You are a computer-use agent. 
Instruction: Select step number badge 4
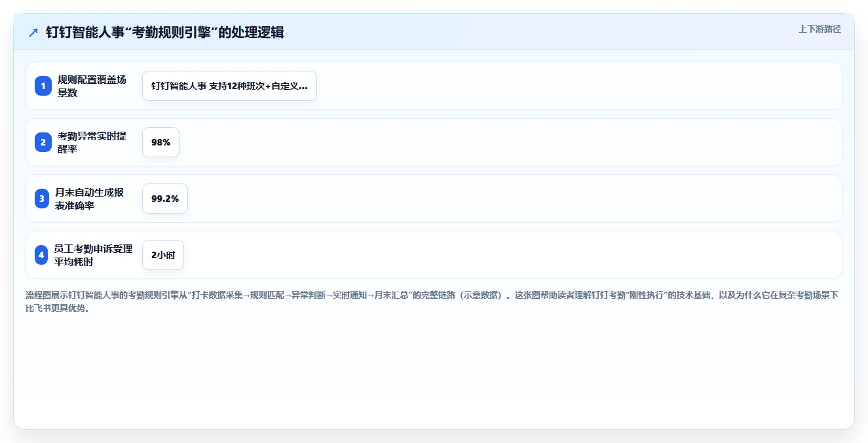tap(41, 255)
